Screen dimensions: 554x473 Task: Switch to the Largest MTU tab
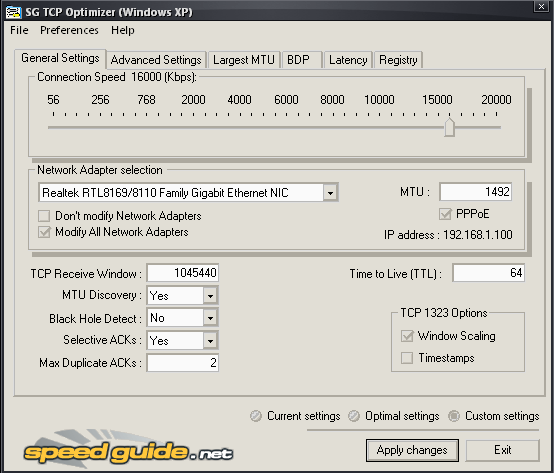tap(244, 60)
